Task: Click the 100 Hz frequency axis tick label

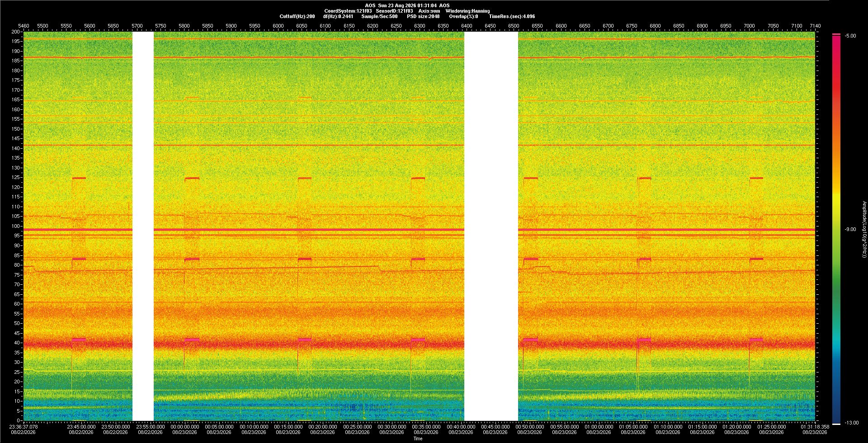Action: pos(16,226)
